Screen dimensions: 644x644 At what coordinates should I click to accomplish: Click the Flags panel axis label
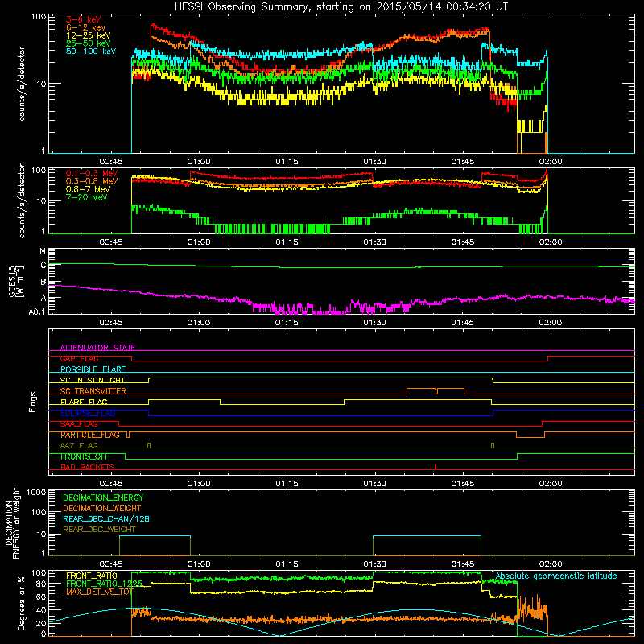pyautogui.click(x=33, y=402)
